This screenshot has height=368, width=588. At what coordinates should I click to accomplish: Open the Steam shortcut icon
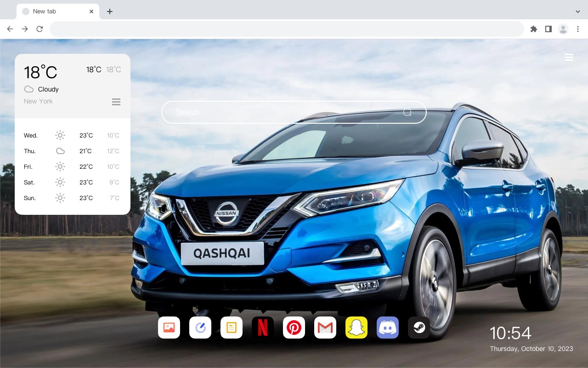point(419,328)
